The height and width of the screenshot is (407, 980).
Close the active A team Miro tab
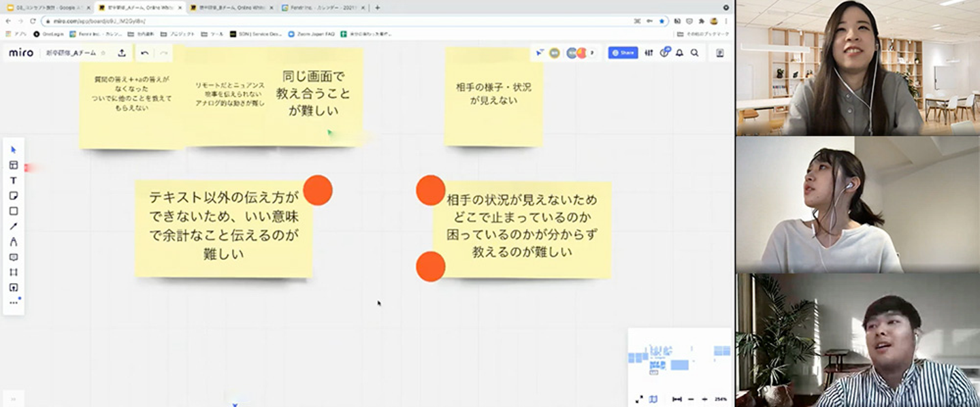click(180, 7)
